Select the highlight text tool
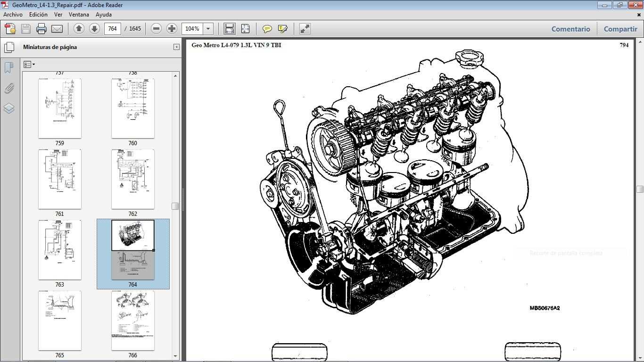Image resolution: width=644 pixels, height=362 pixels. click(x=283, y=29)
